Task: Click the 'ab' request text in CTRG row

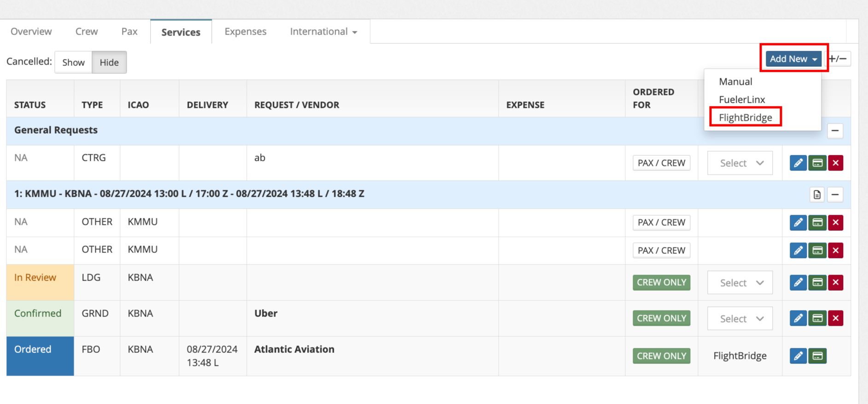Action: 260,158
